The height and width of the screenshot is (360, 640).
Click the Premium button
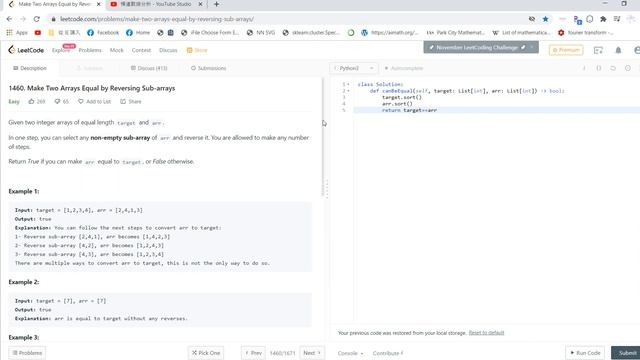pyautogui.click(x=566, y=50)
